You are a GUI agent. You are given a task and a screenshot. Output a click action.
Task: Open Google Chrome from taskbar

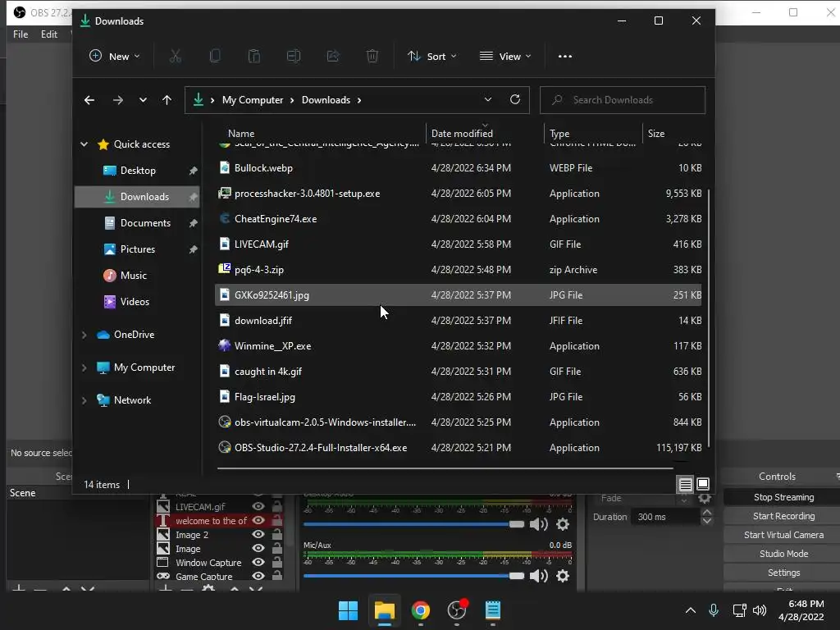[421, 610]
